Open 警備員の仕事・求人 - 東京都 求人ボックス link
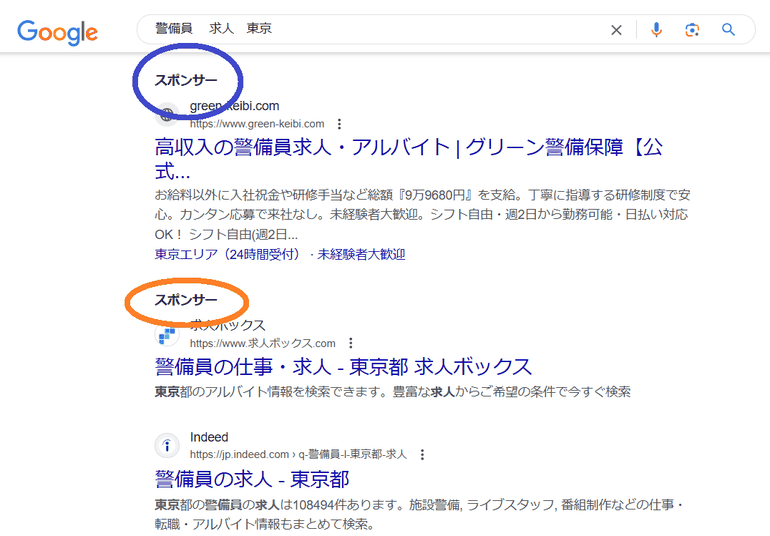 tap(343, 367)
